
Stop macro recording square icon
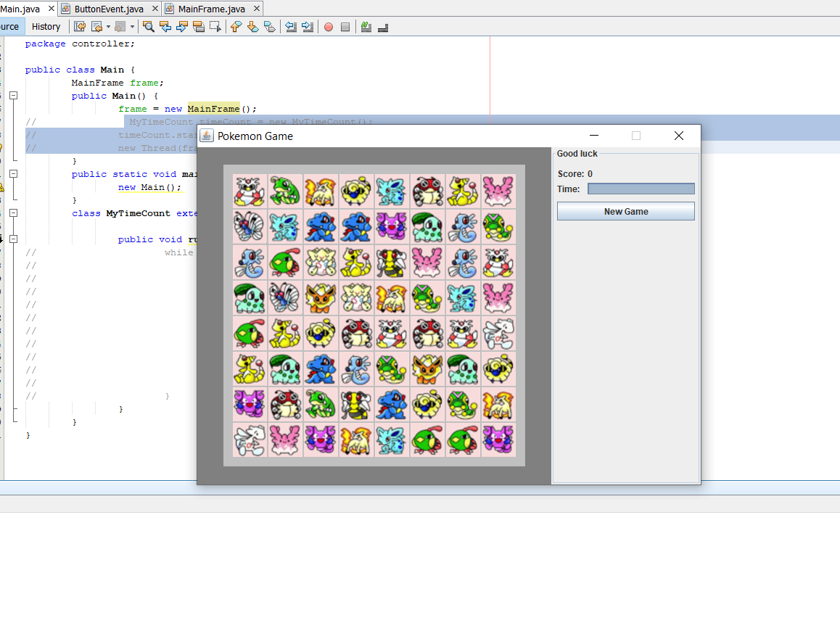point(345,27)
